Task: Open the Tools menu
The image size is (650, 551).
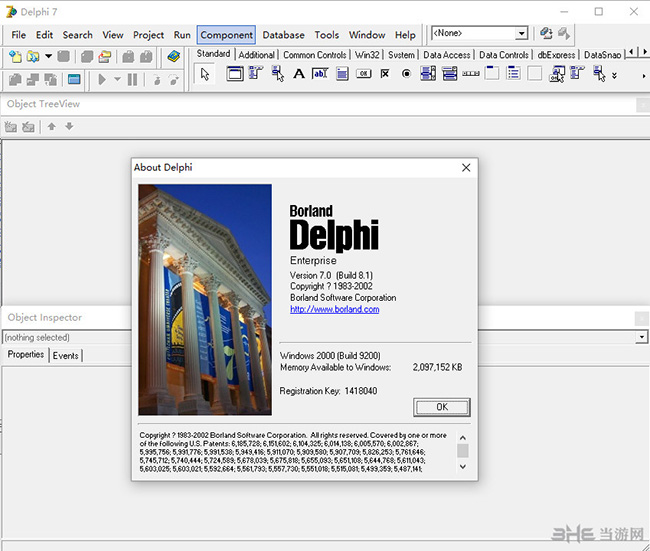Action: (327, 35)
